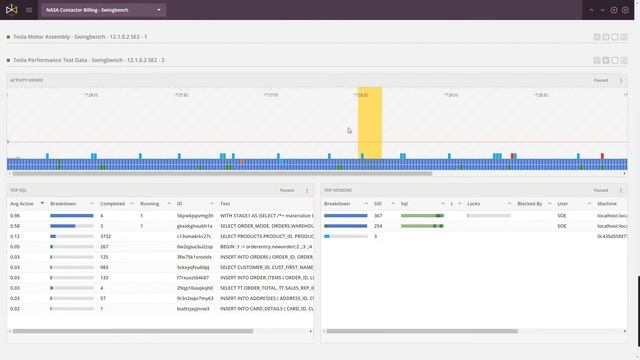Screen dimensions: 640x360
Task: Click second panel icon on Tesla Motor Assembly row
Action: coord(606,37)
